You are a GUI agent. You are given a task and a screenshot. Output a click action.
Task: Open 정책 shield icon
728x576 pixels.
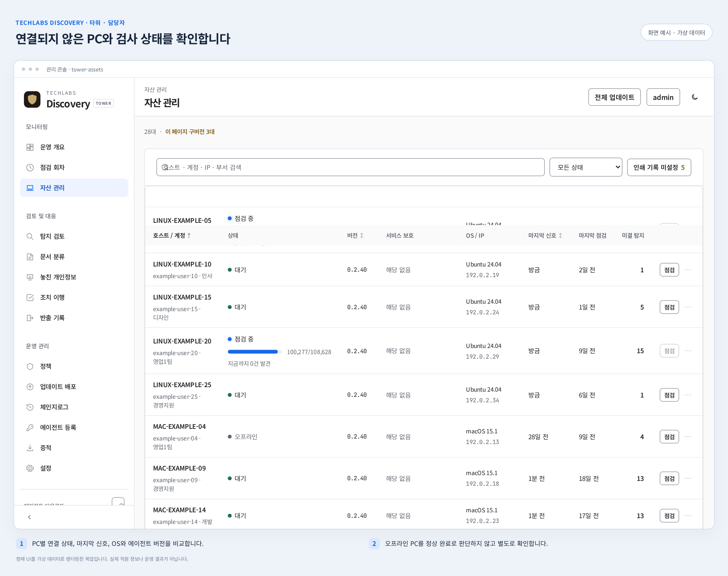point(30,366)
